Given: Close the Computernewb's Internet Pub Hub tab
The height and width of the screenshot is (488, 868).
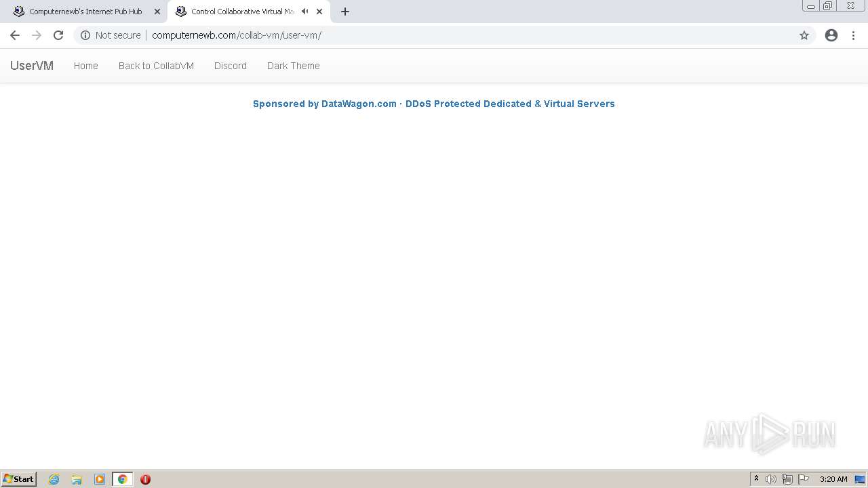Looking at the screenshot, I should point(157,12).
